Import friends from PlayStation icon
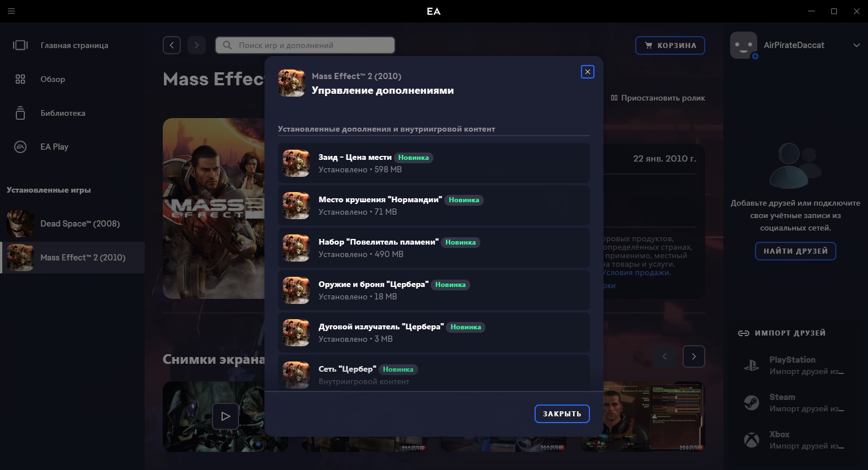The height and width of the screenshot is (470, 868). [x=751, y=365]
